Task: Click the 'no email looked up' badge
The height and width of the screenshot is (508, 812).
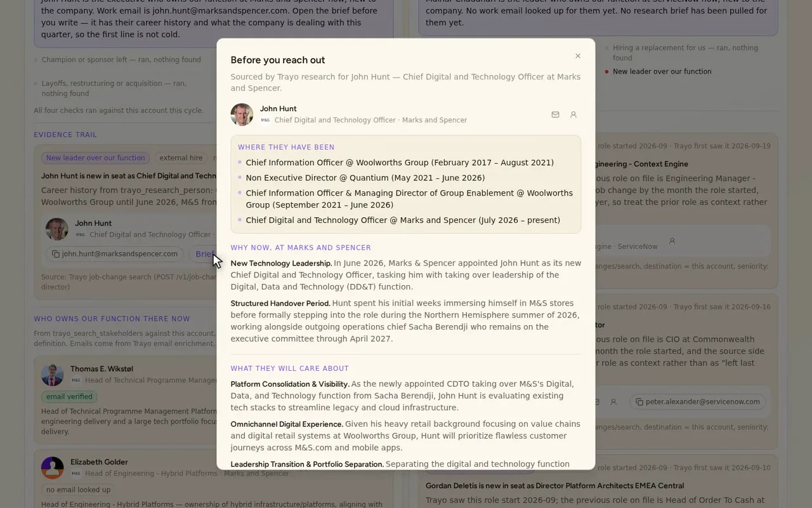Action: coord(79,490)
